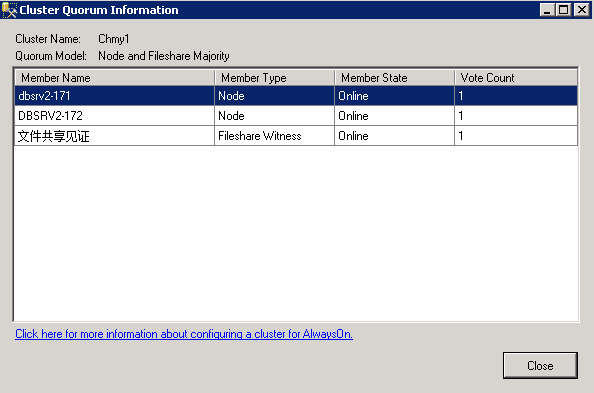The image size is (594, 393).
Task: Open the AlwaysOn cluster configuration information link
Action: 184,334
